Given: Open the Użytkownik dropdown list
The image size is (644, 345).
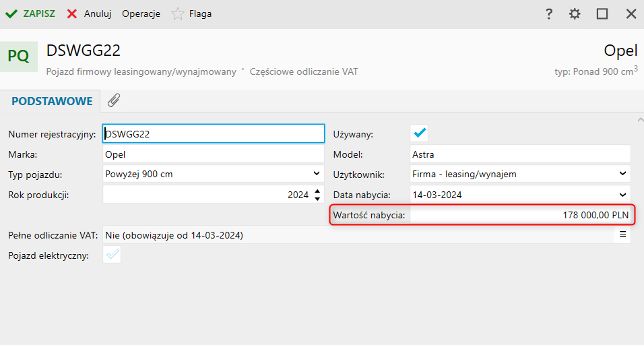Looking at the screenshot, I should [x=622, y=174].
